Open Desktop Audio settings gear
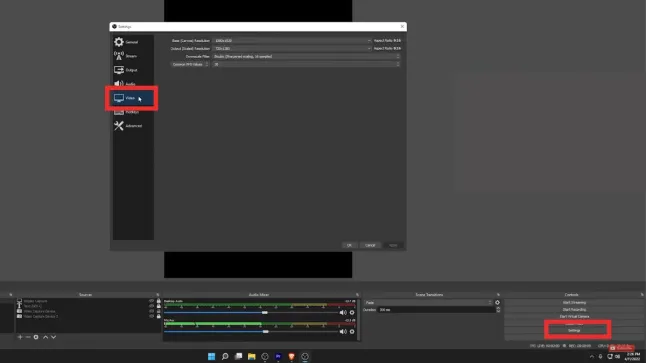 [352, 313]
